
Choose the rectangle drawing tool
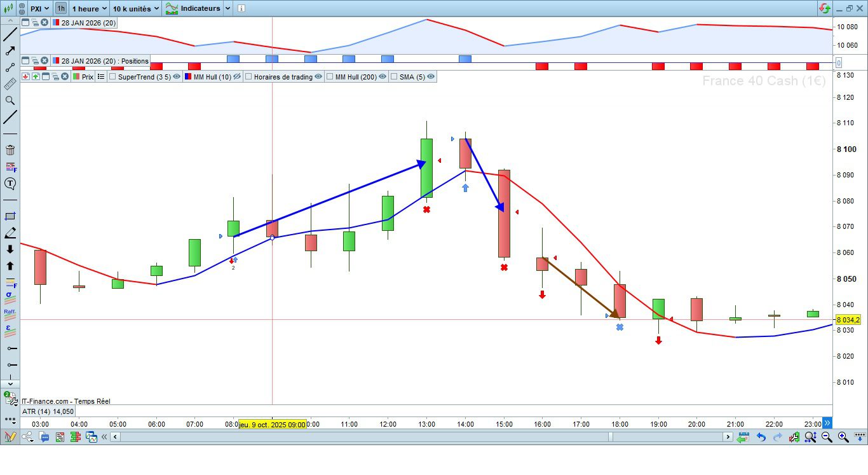click(10, 216)
